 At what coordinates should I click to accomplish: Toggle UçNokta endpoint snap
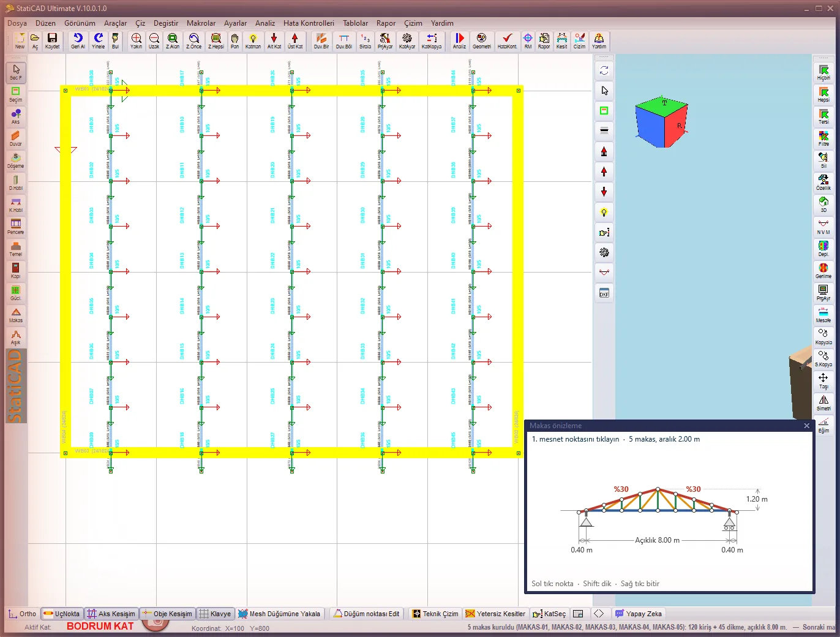click(x=61, y=614)
